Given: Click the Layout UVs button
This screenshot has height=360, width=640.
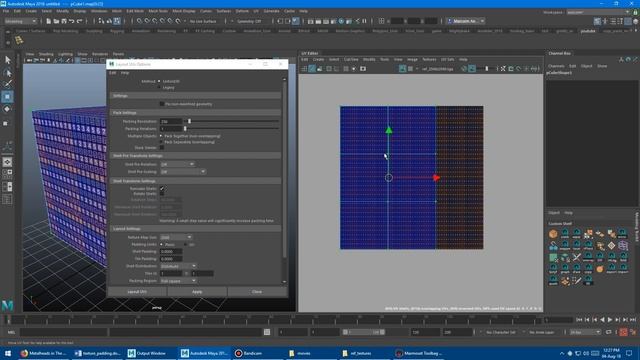Looking at the screenshot, I should click(x=137, y=292).
